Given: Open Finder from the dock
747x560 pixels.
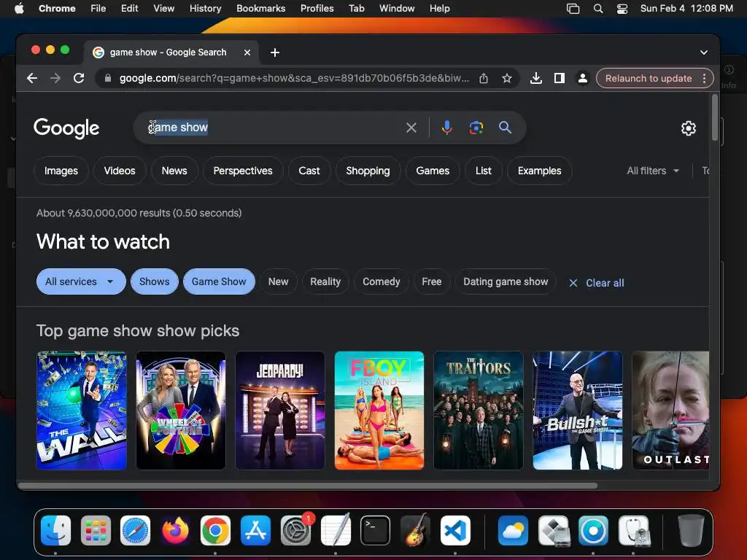Looking at the screenshot, I should tap(55, 531).
